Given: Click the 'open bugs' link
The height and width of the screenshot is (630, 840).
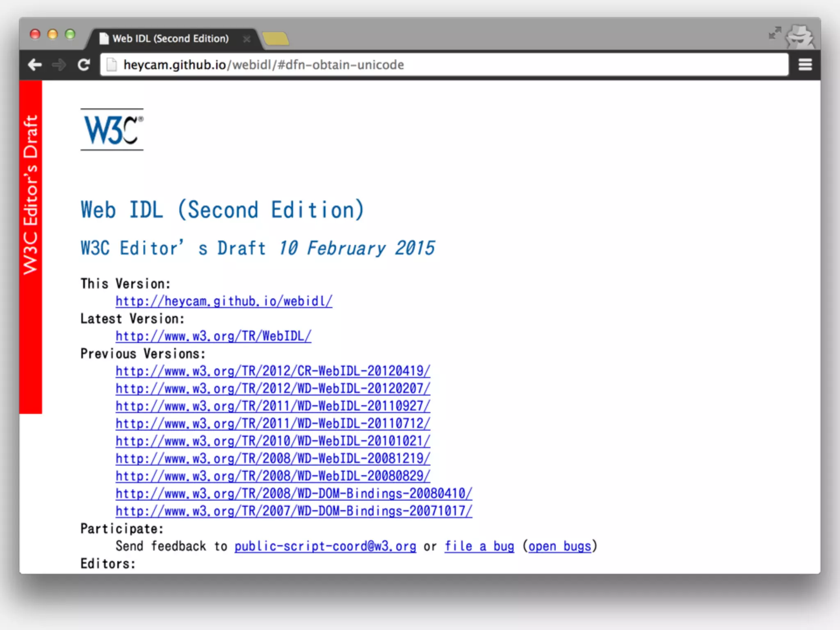Looking at the screenshot, I should coord(559,546).
